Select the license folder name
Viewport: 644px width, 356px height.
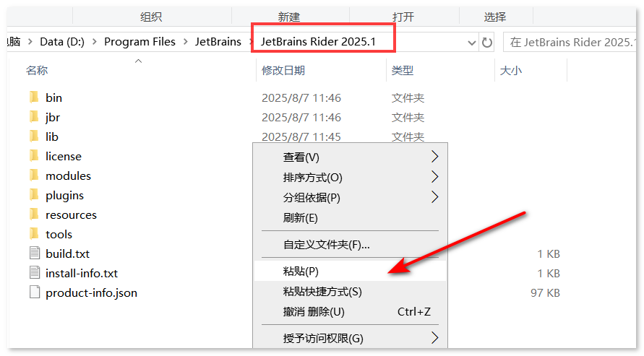click(x=64, y=156)
